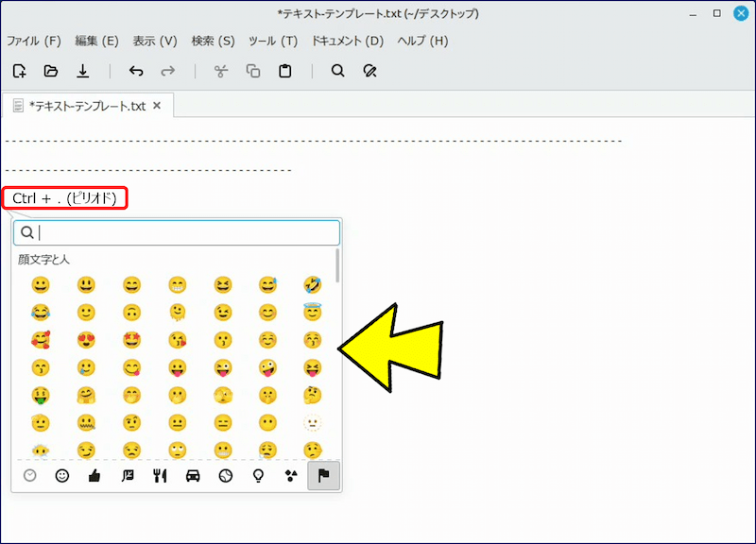Switch to the flags emoji category
The image size is (756, 544).
323,476
